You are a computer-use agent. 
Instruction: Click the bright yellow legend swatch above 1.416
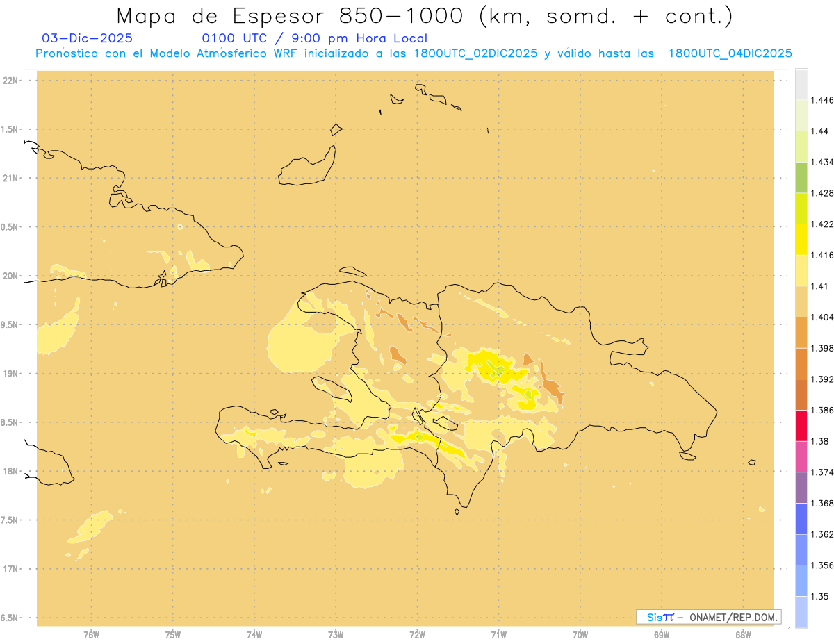coord(801,239)
